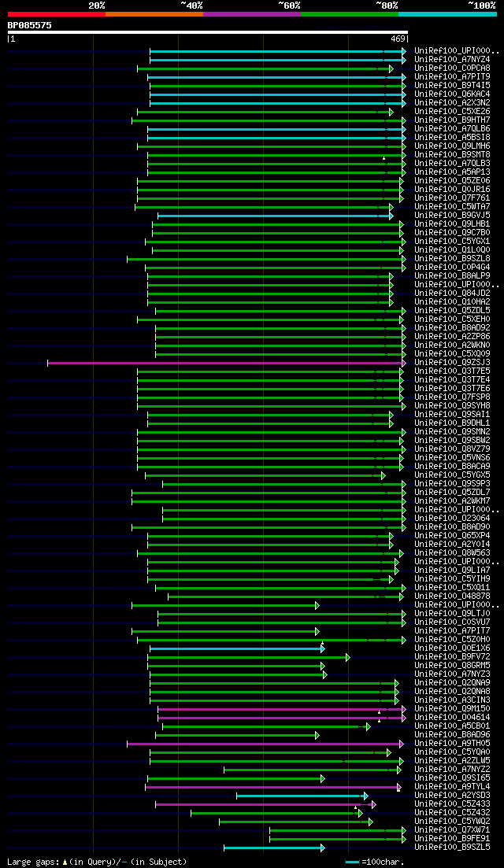The image size is (504, 868).
Task: Select the label UniRef100_Q65XP4
Action: coord(453,536)
